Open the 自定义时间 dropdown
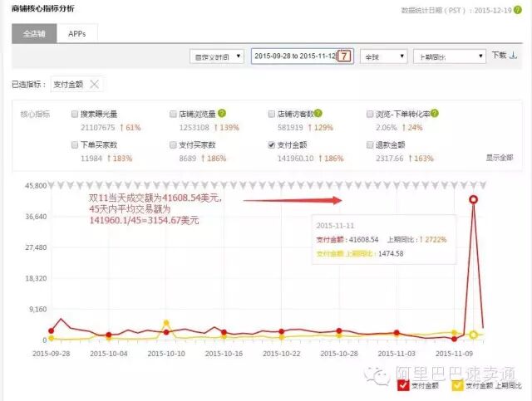Screen dimensions: 532x401 217,56
